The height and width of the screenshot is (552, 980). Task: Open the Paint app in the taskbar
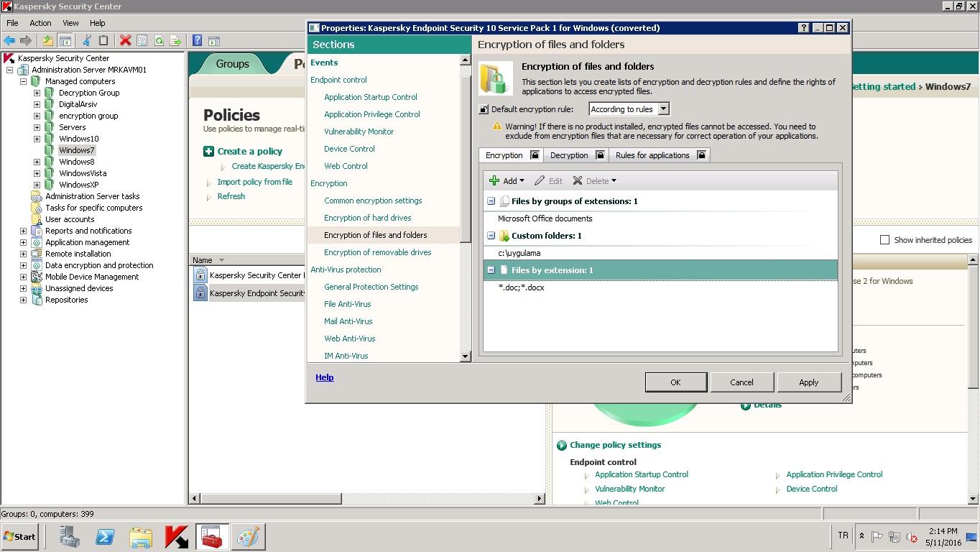(x=248, y=536)
